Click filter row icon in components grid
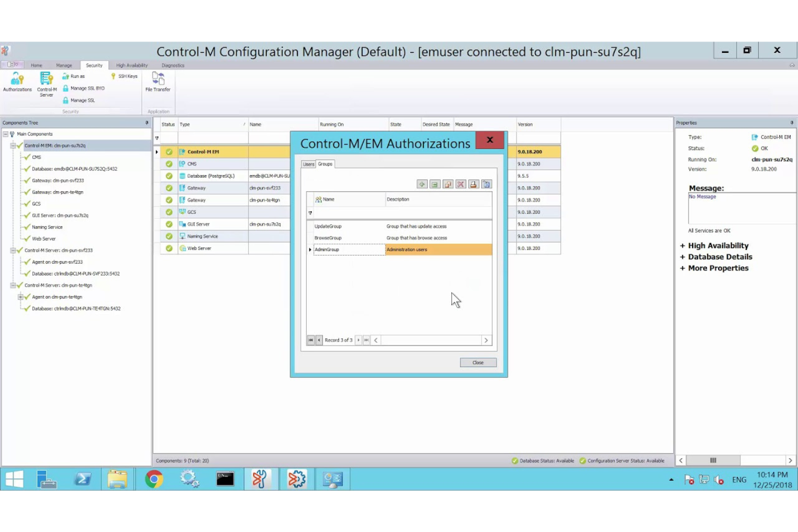This screenshot has width=798, height=532. (x=157, y=138)
